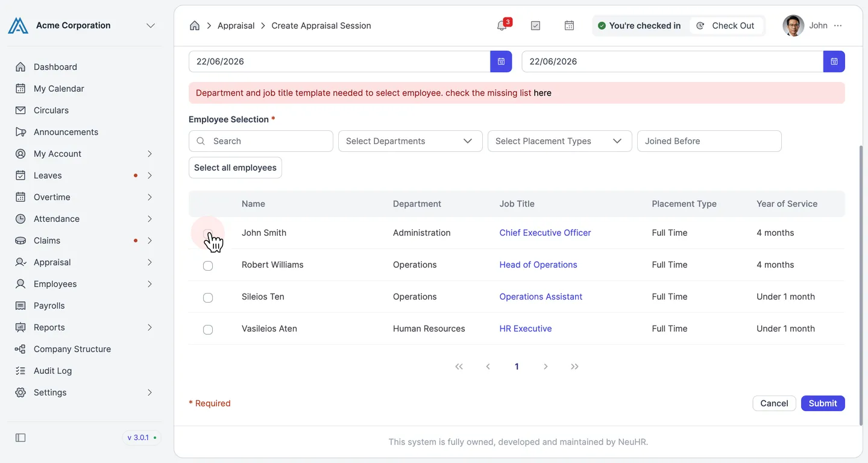868x463 pixels.
Task: Tick the checkbox for Robert Williams
Action: click(208, 266)
